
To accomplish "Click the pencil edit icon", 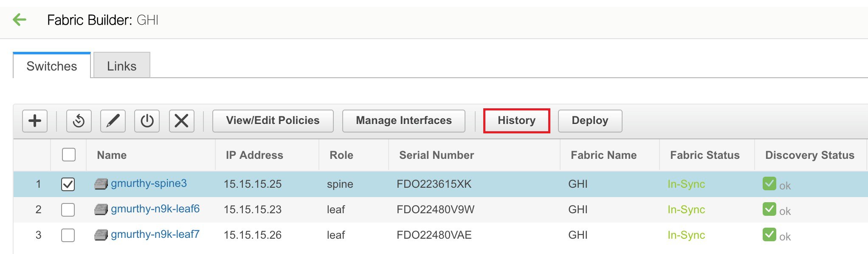I will coord(113,121).
